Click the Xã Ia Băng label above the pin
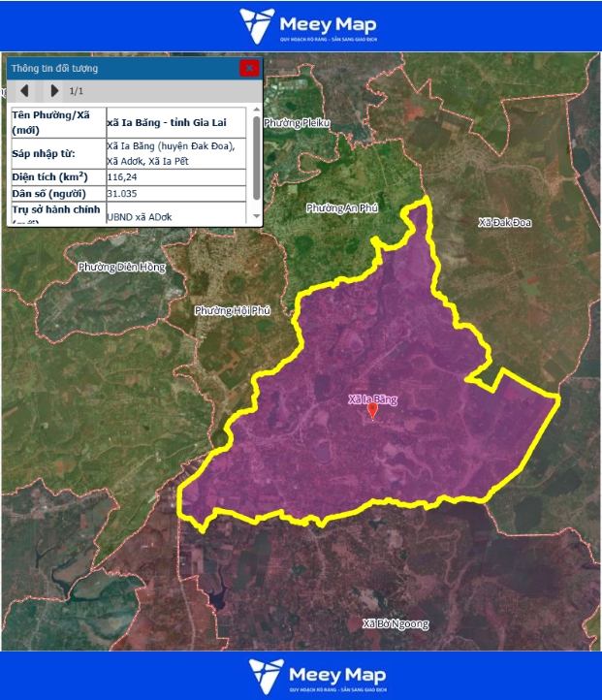Screen dimensions: 602x700 [x=373, y=398]
